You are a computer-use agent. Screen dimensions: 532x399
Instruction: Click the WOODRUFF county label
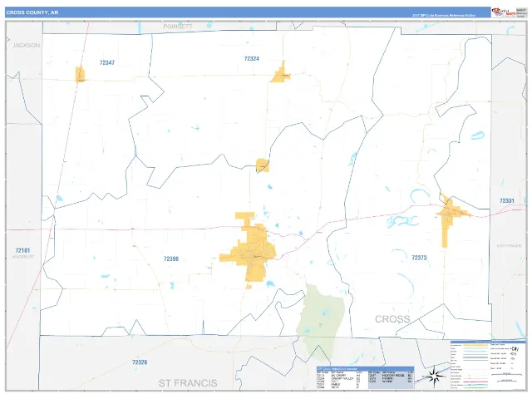pyautogui.click(x=22, y=257)
